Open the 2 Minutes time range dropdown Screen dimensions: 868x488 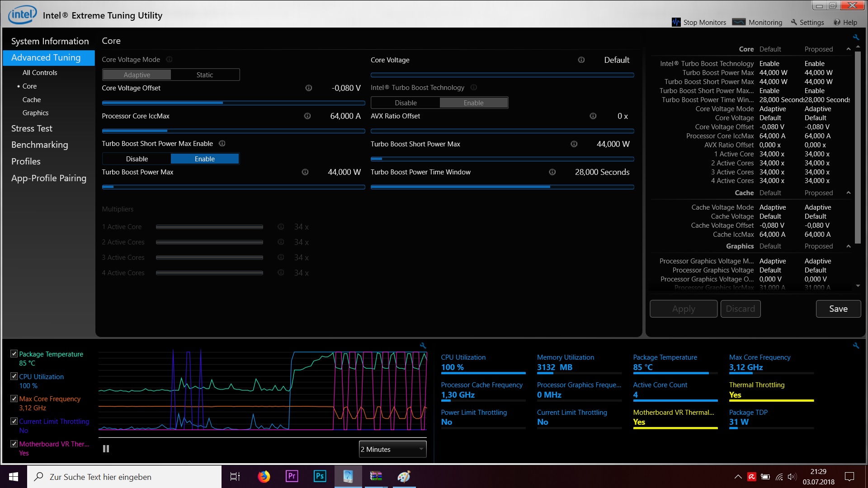click(x=392, y=449)
